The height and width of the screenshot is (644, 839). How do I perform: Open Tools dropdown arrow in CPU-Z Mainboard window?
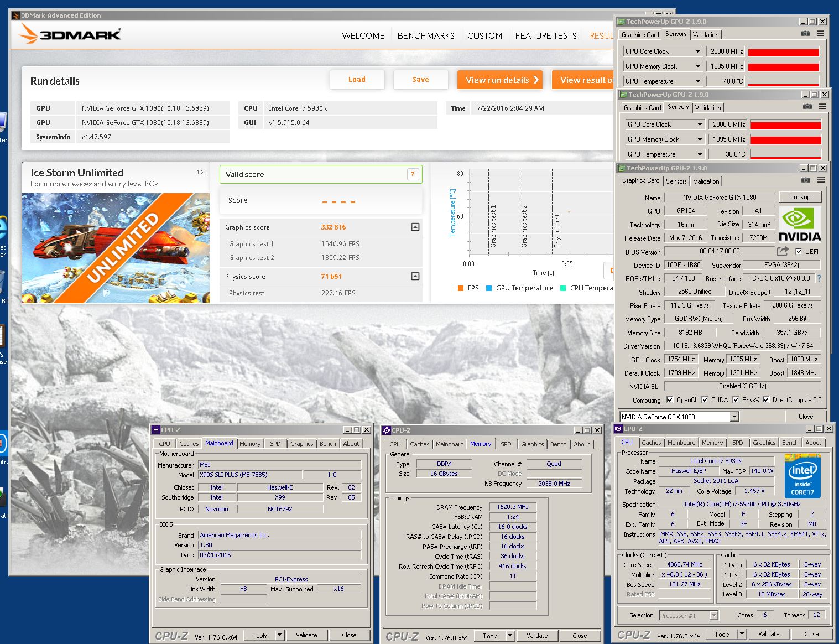click(279, 635)
